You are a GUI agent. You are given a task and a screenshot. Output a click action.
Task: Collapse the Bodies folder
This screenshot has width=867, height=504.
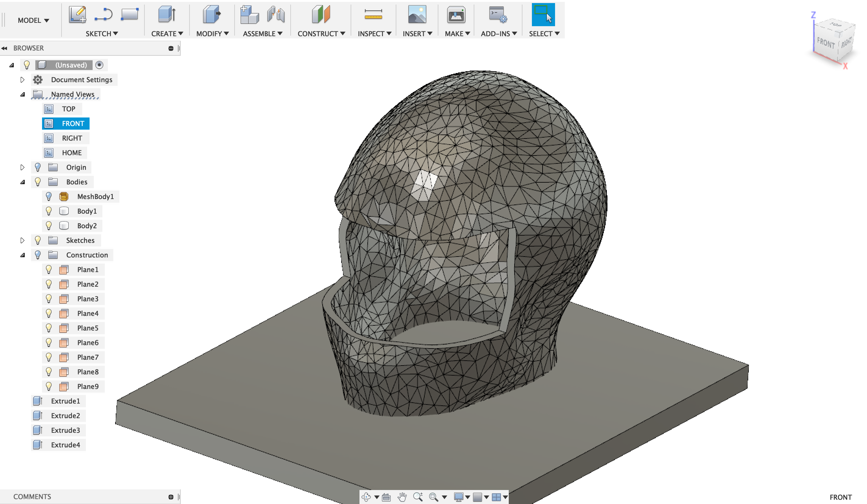coord(23,182)
